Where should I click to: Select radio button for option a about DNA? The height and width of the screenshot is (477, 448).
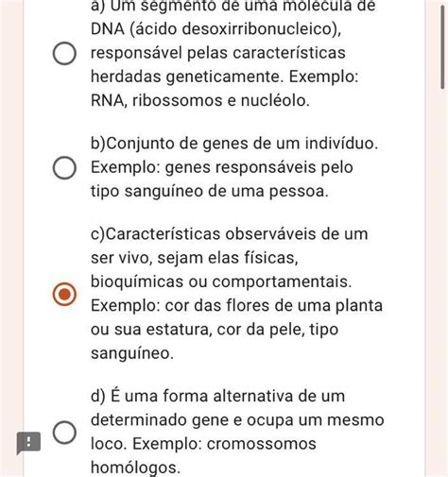pyautogui.click(x=64, y=53)
